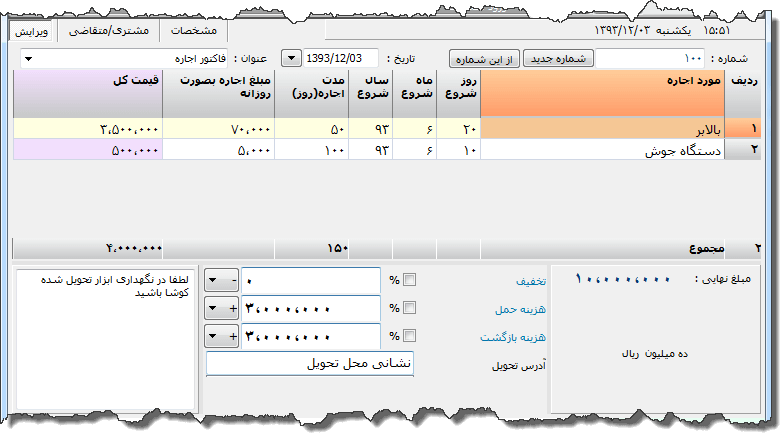Click the notes box starting لطفا در نگهداری
This screenshot has height=433, width=780.
pyautogui.click(x=105, y=339)
